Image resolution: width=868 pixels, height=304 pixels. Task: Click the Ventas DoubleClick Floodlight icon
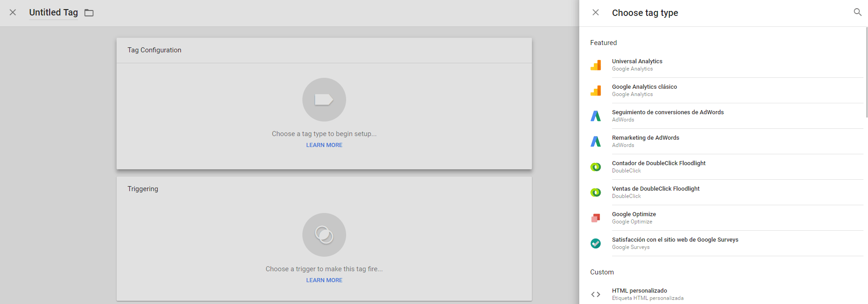pos(596,193)
